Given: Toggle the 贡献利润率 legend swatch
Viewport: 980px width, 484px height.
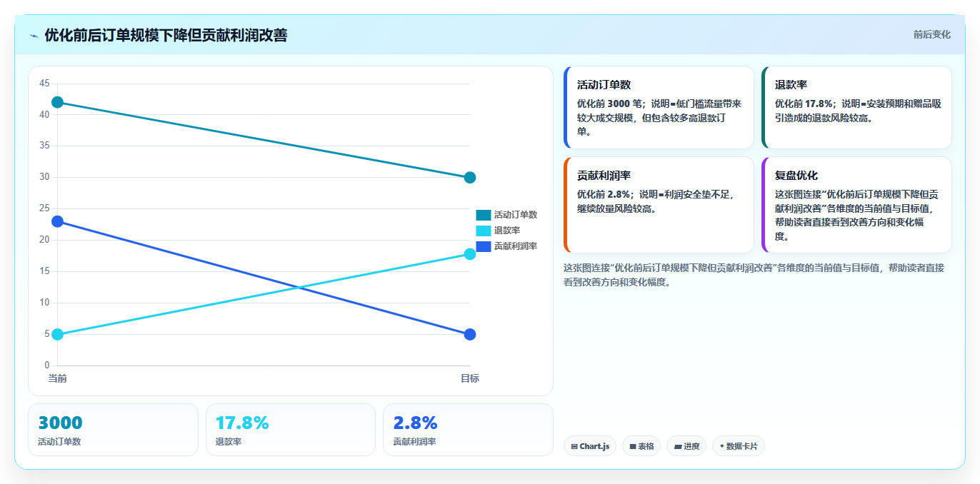Looking at the screenshot, I should [484, 246].
